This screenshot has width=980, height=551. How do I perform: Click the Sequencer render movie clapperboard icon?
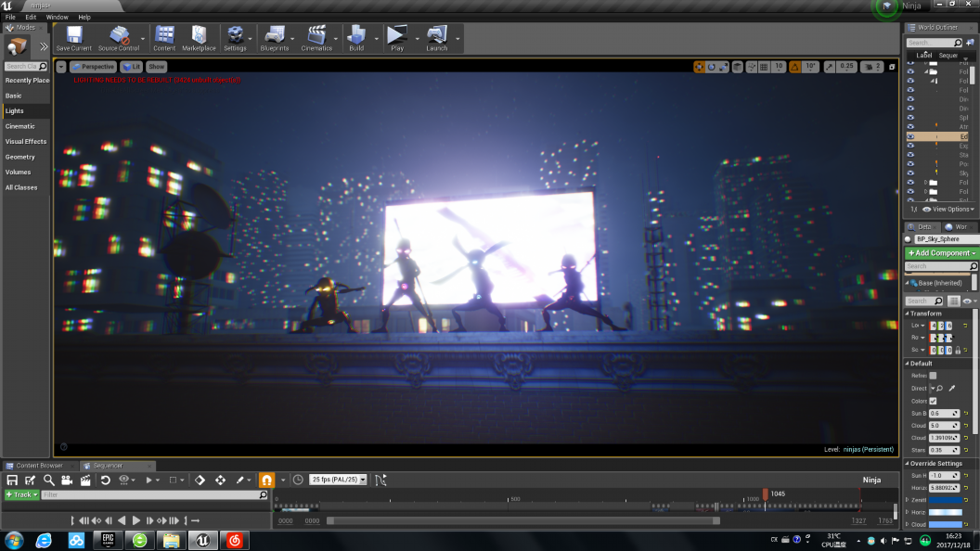pyautogui.click(x=85, y=480)
